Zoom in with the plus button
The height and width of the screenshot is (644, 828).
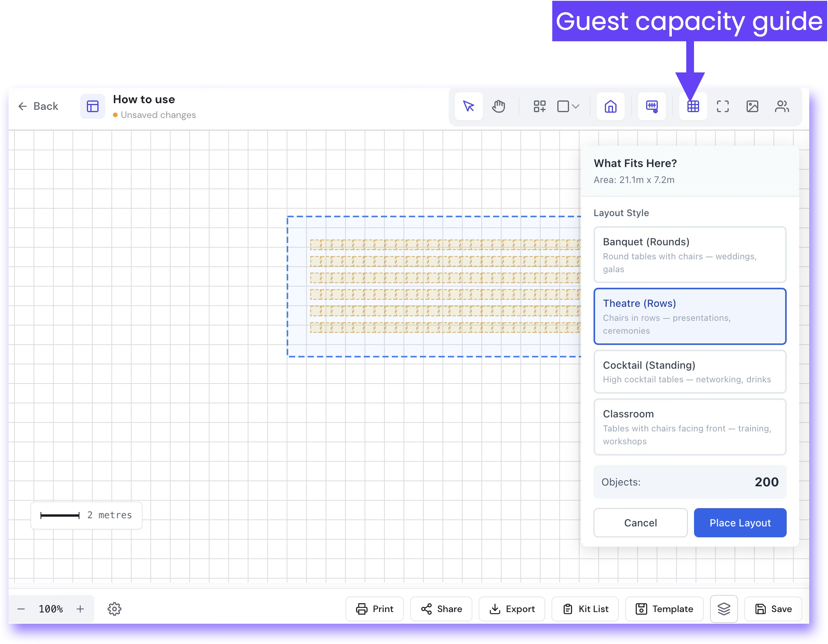coord(80,609)
